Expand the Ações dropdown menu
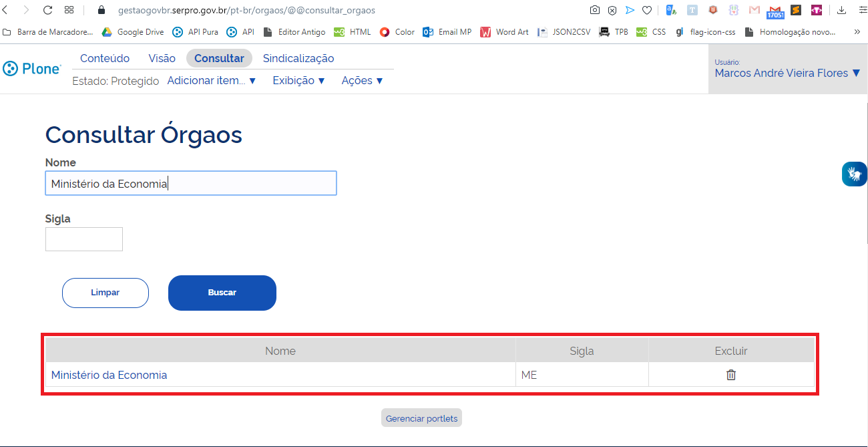Screen dimensions: 868x447 pyautogui.click(x=361, y=80)
